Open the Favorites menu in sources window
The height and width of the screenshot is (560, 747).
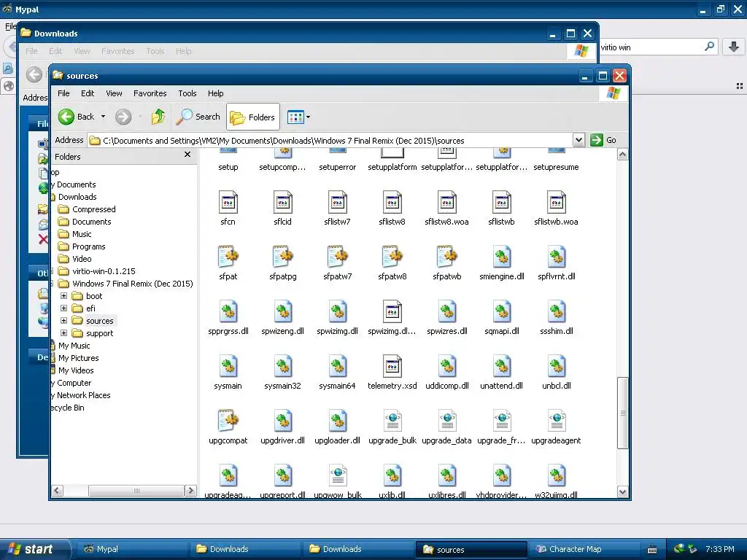coord(150,93)
